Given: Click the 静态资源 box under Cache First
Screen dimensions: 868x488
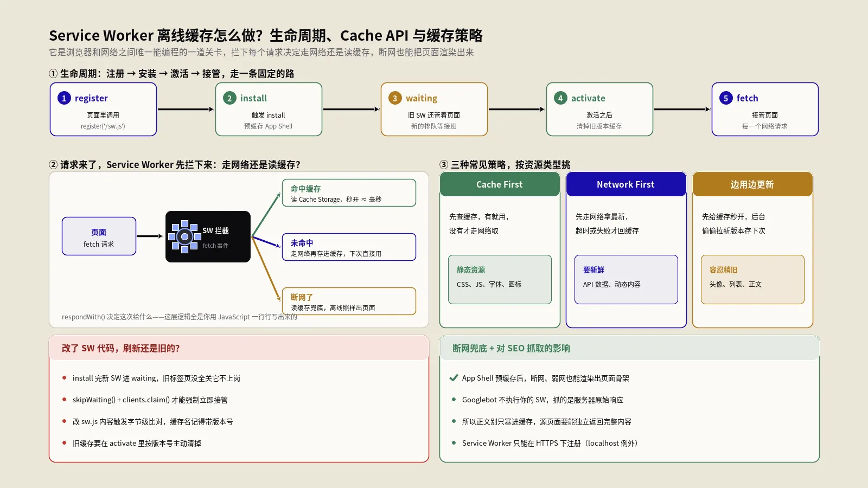Looking at the screenshot, I should [x=500, y=279].
